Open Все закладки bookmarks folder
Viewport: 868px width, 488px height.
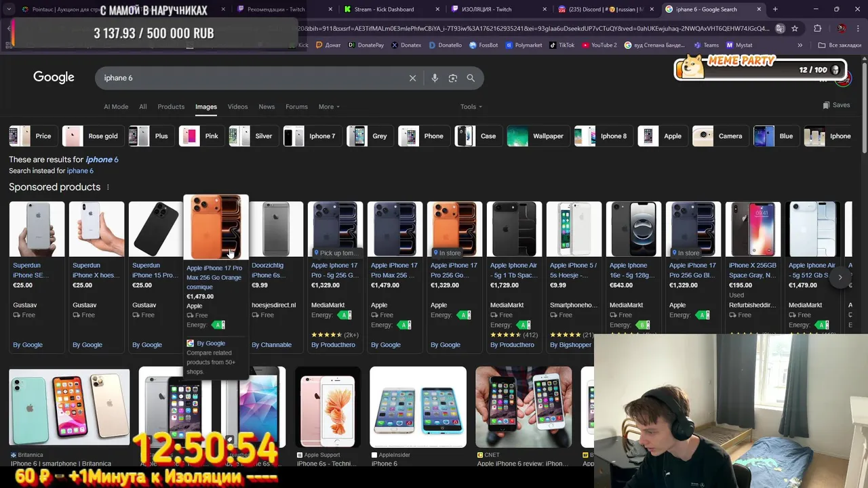pyautogui.click(x=840, y=45)
